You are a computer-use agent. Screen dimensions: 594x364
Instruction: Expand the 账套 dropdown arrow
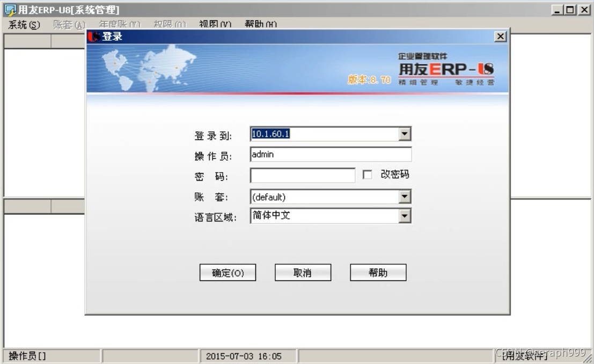(x=405, y=196)
